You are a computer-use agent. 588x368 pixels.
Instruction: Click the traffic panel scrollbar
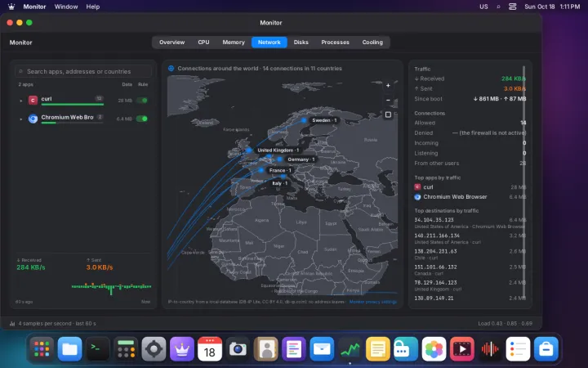[x=523, y=180]
